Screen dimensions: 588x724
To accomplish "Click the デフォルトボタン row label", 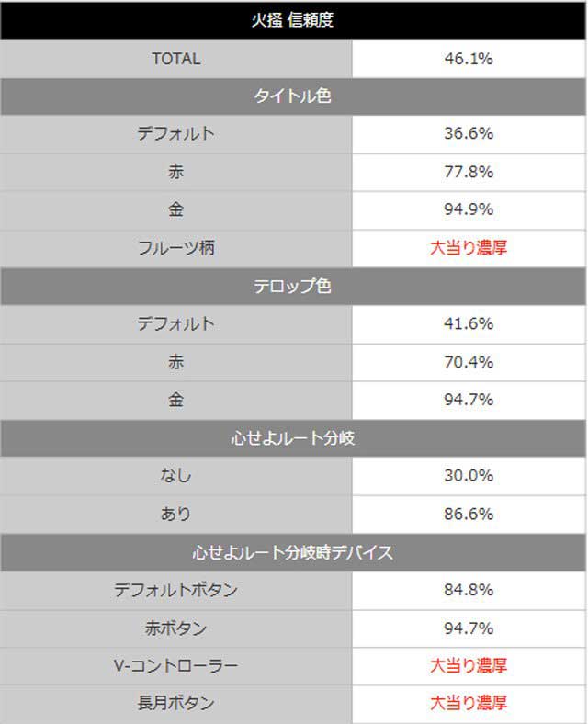I will coord(175,590).
